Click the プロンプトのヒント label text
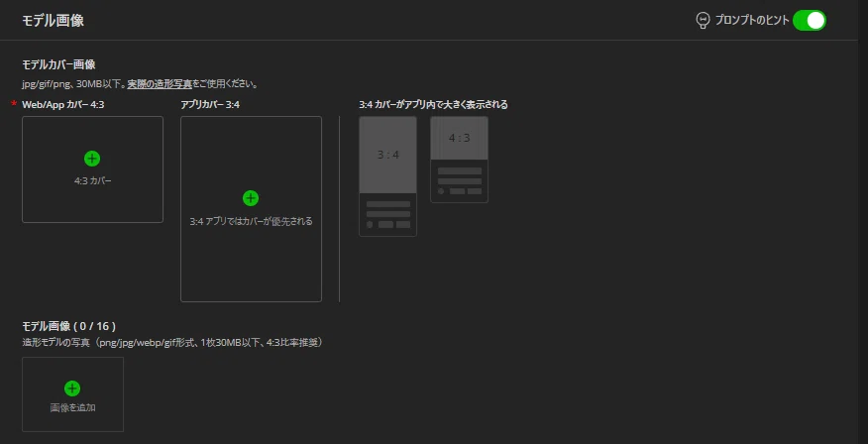 coord(752,21)
